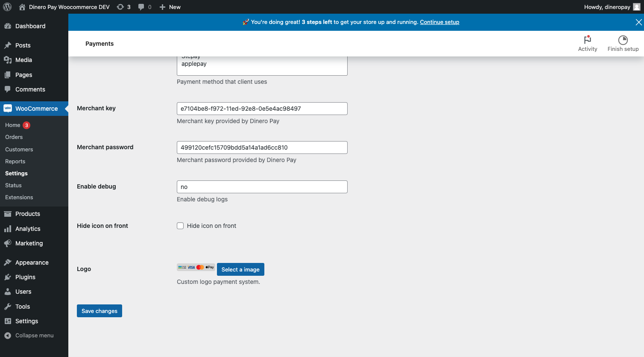
Task: Open the Activity flag panel
Action: pos(588,44)
